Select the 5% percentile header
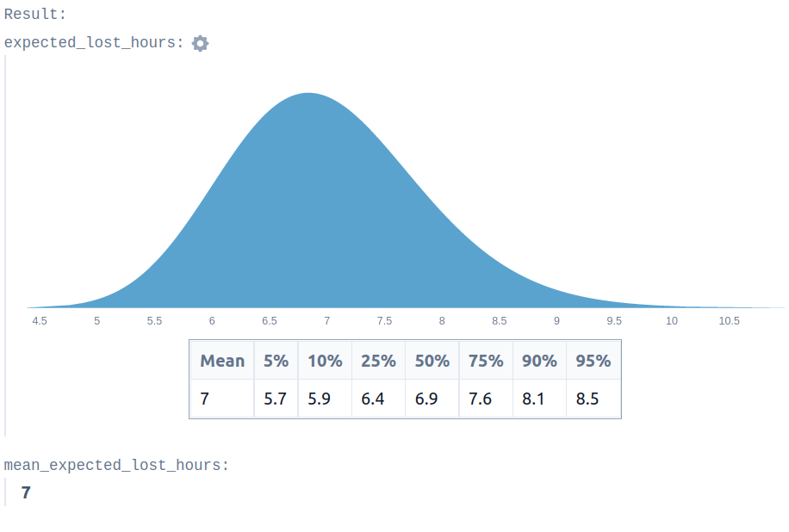 [276, 361]
